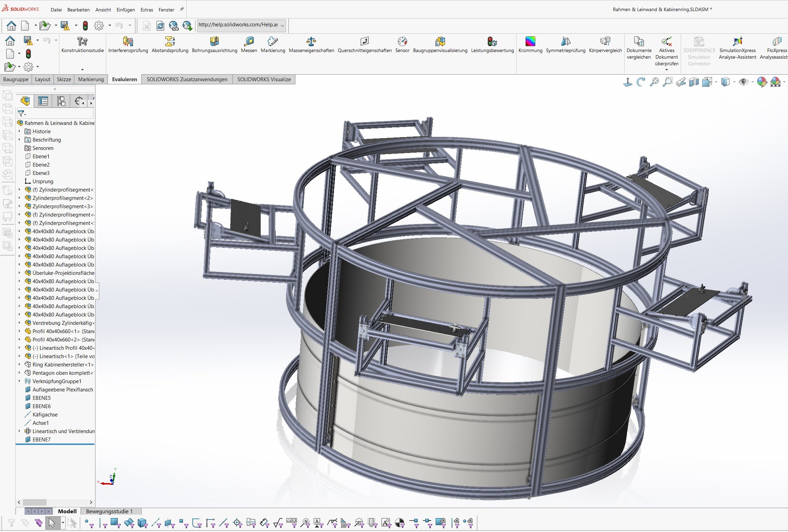Expand Ring Kabinenhersteller<1> node
This screenshot has width=788, height=532.
19,364
